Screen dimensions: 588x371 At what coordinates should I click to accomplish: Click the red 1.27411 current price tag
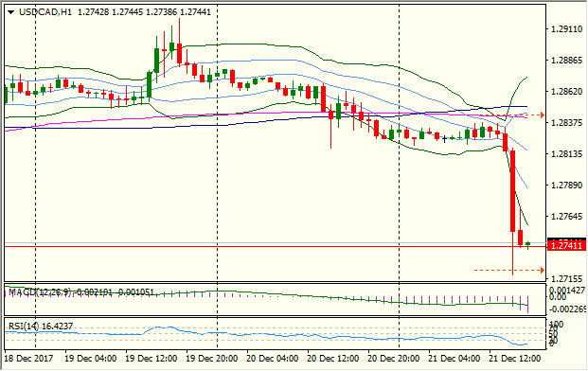coord(566,246)
